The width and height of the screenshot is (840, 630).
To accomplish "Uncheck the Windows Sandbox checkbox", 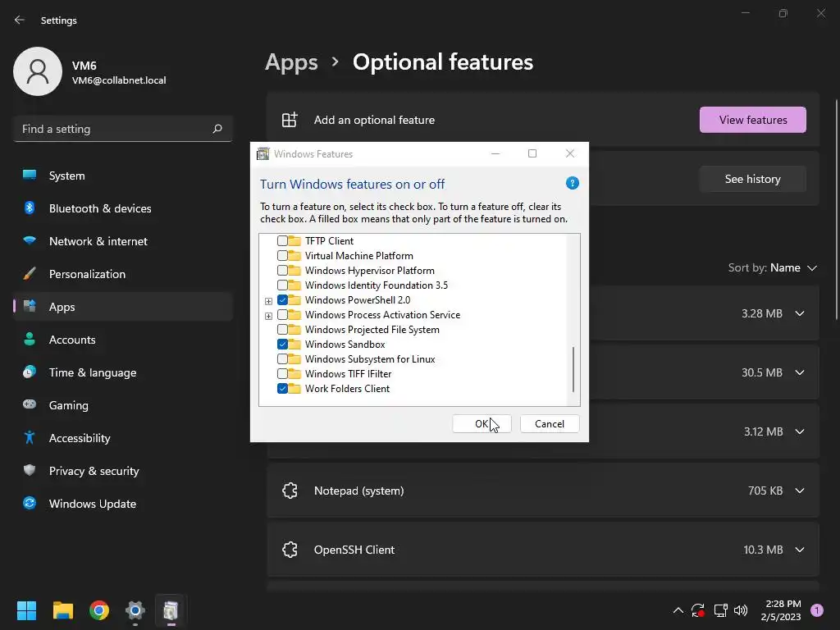I will [x=282, y=345].
